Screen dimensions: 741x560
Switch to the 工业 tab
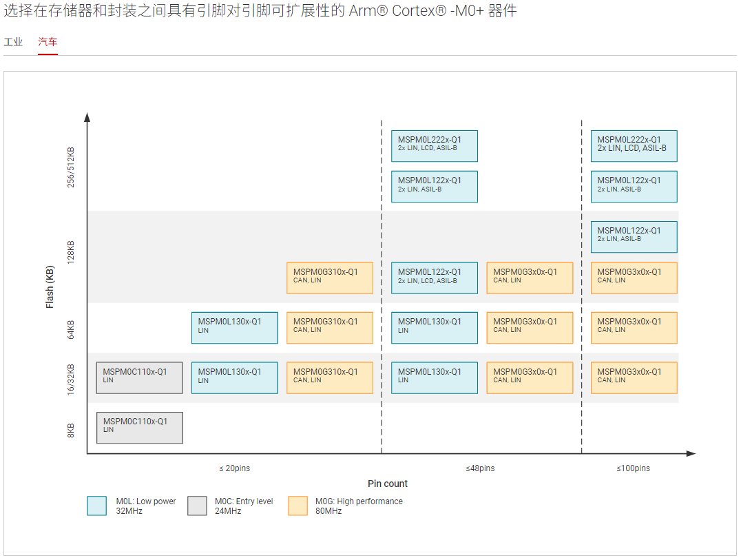(x=13, y=41)
